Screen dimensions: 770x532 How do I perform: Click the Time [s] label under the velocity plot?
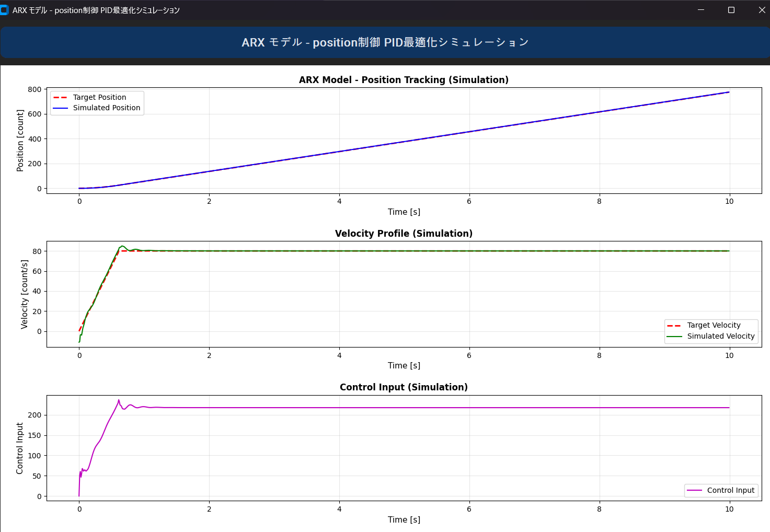[x=404, y=365]
